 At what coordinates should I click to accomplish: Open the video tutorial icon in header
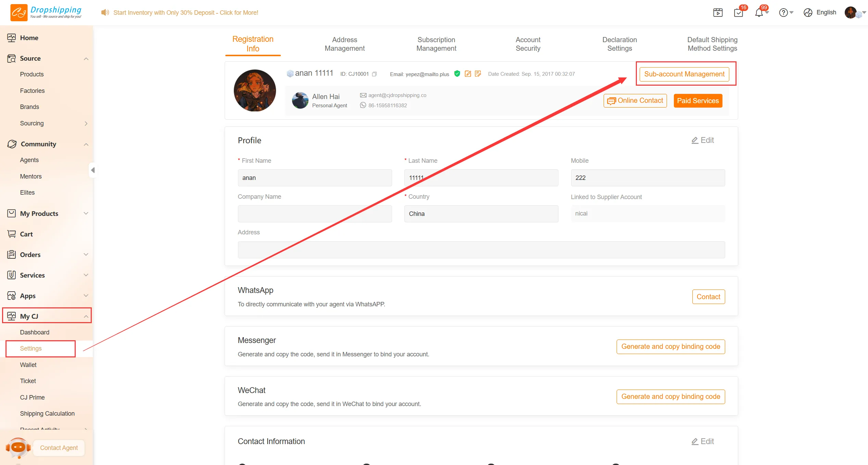tap(718, 13)
